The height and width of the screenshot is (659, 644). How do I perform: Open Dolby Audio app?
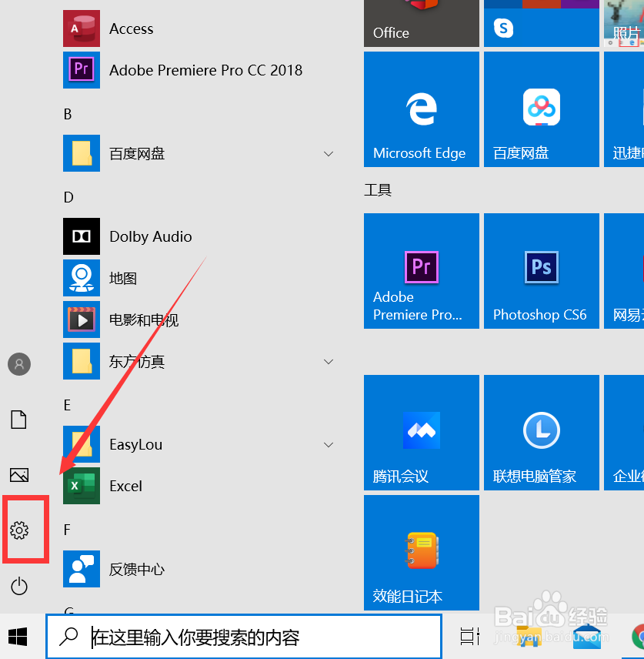(202, 236)
